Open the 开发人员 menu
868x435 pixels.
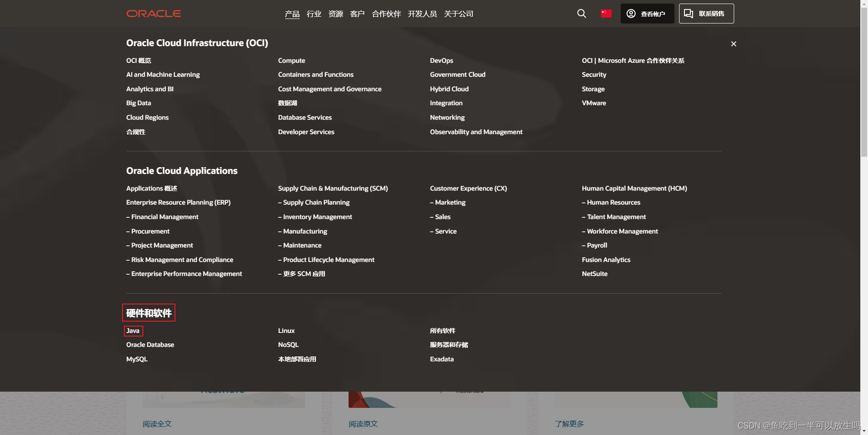click(422, 14)
